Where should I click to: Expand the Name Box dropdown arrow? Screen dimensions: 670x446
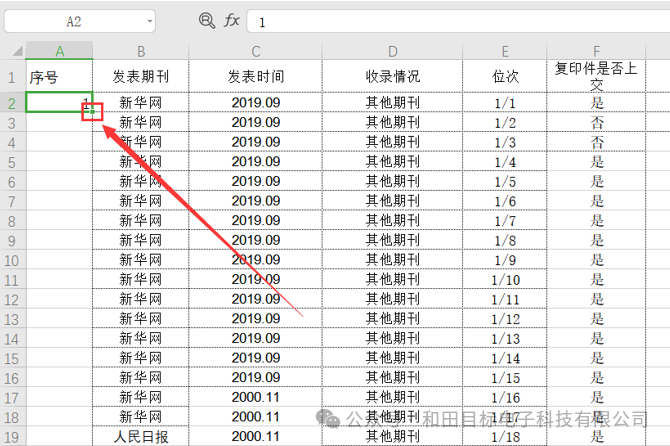[150, 21]
